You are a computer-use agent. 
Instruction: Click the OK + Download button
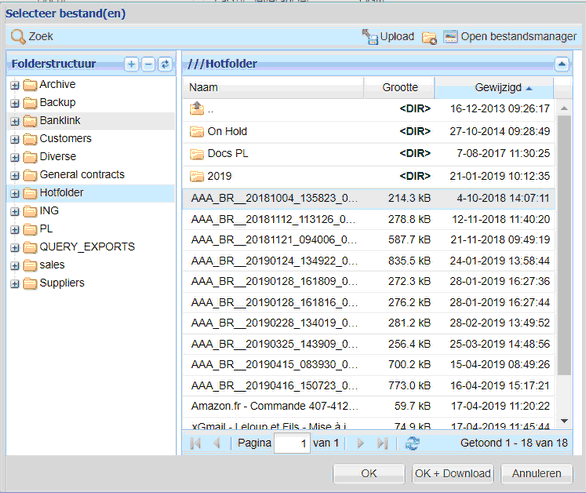pos(453,474)
